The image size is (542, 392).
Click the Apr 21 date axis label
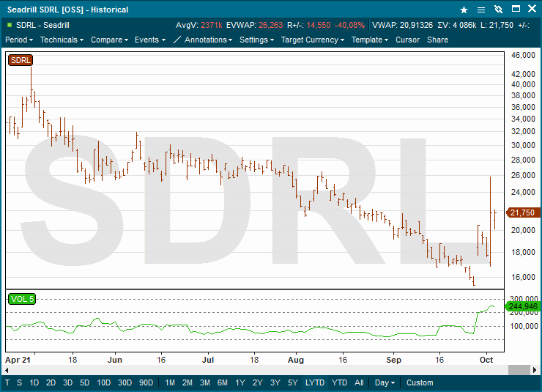coord(18,360)
